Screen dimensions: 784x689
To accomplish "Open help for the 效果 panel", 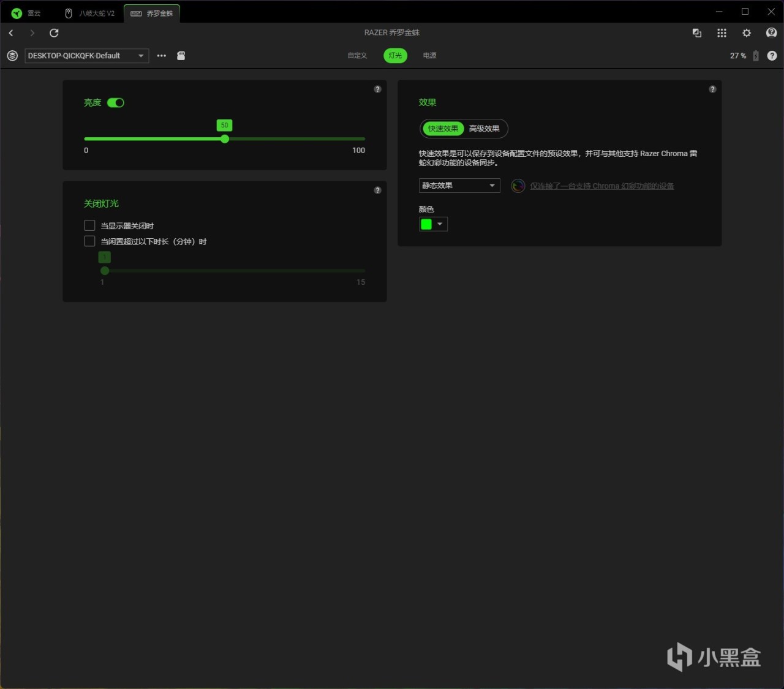I will [712, 89].
